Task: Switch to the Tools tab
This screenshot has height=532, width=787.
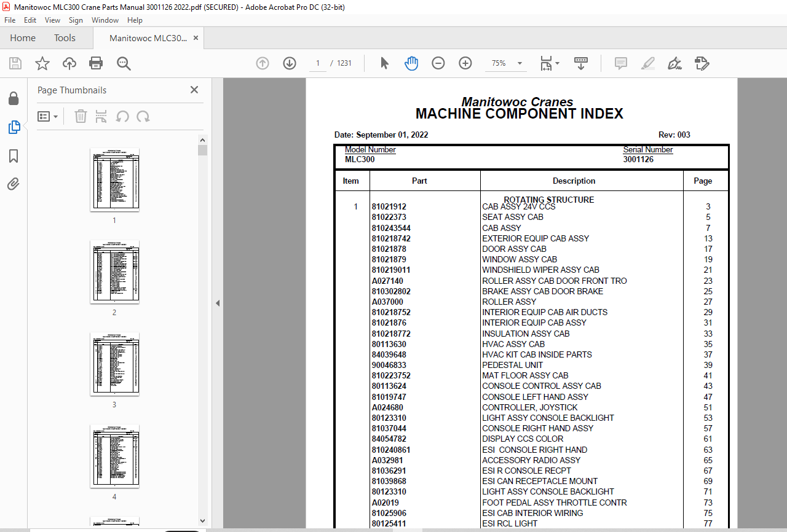Action: (65, 38)
